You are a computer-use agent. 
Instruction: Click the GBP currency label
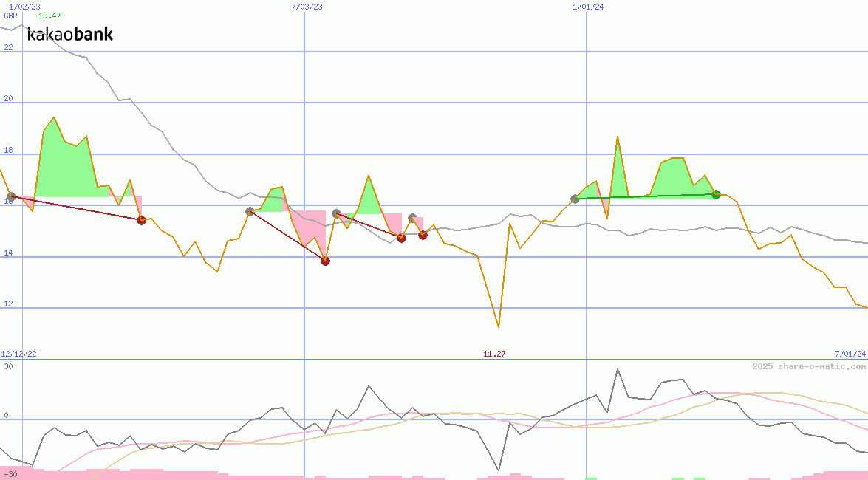click(x=10, y=16)
